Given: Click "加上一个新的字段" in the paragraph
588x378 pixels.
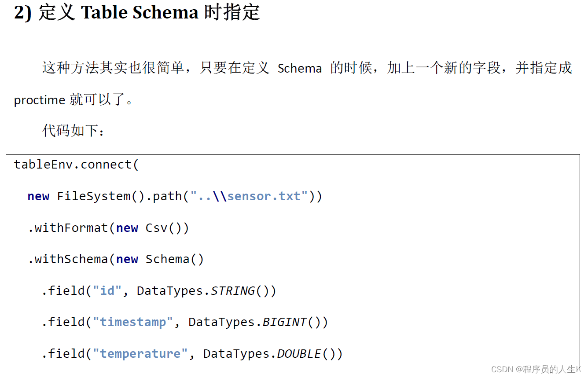Looking at the screenshot, I should tap(444, 68).
